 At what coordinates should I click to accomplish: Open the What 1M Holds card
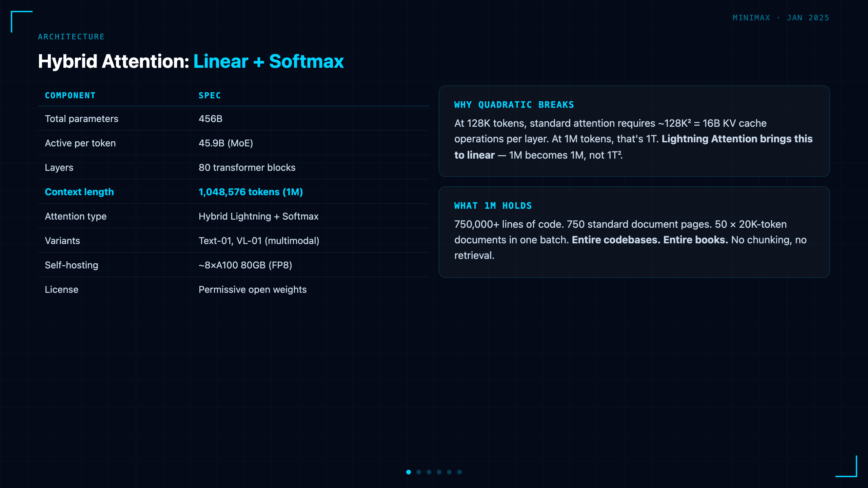click(x=634, y=232)
